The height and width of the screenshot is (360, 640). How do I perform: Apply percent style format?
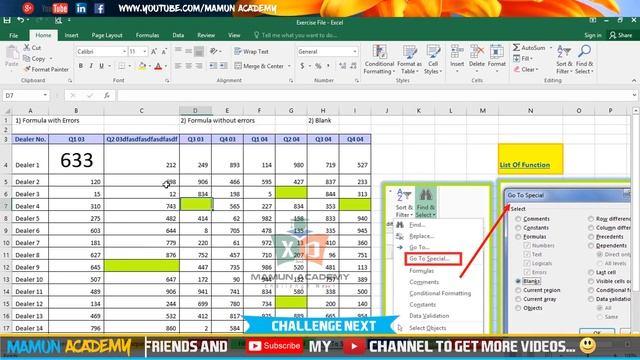(318, 66)
